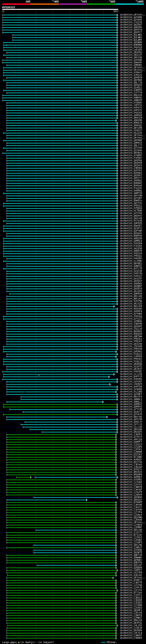Select hit UniRef100_A7R407
Image resolution: width=146 pixels, height=644 pixels.
(x=131, y=72)
